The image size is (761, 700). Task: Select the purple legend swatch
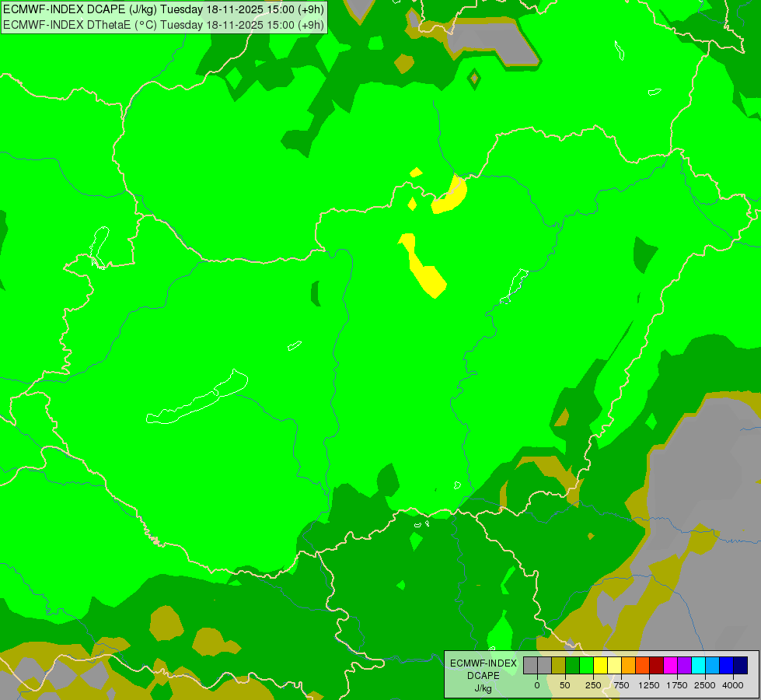click(x=684, y=665)
